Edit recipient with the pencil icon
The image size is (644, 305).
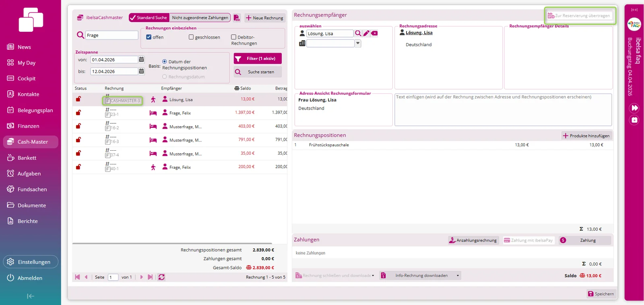point(366,33)
